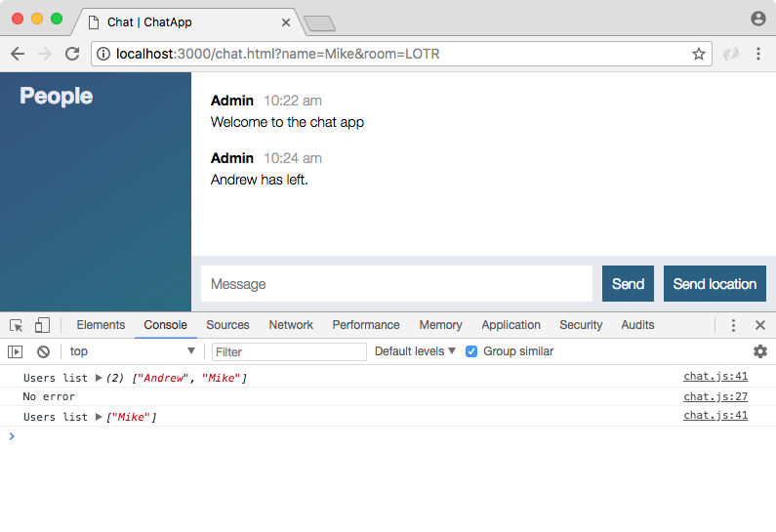The width and height of the screenshot is (776, 532).
Task: Click the Chat | ChatApp browser tab
Action: coord(188,22)
